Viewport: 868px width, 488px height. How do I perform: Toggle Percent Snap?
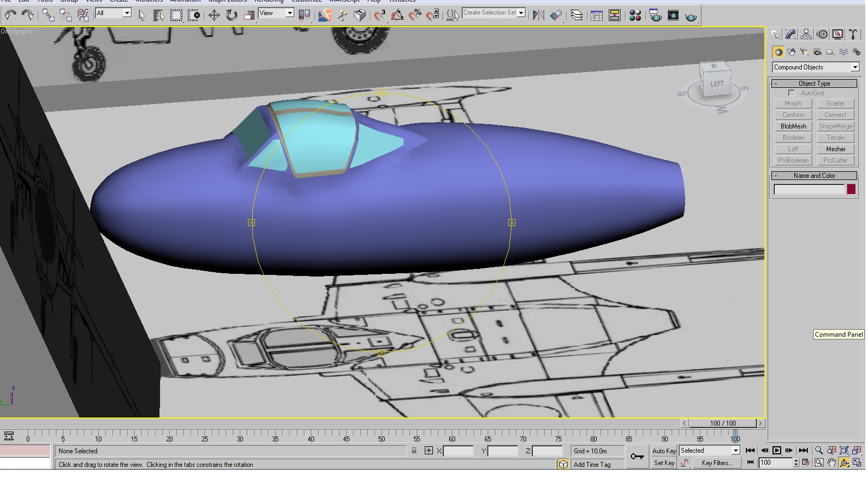point(415,15)
